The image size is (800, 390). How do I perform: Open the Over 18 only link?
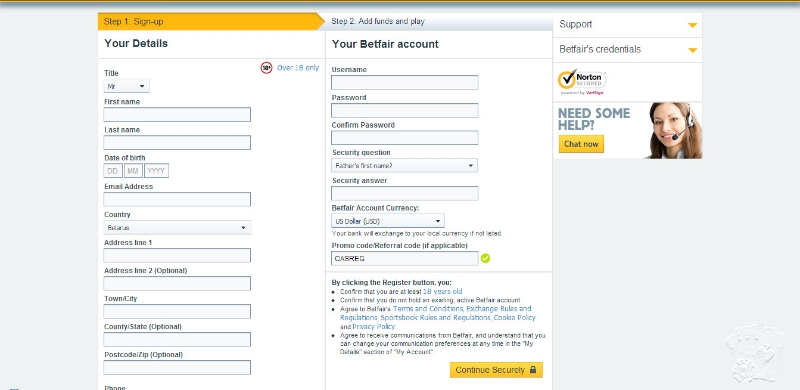[x=298, y=67]
